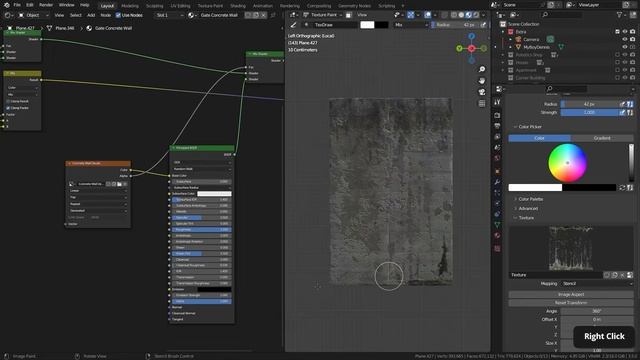Image resolution: width=640 pixels, height=360 pixels.
Task: Open node editor Add menu
Action: [x=91, y=15]
